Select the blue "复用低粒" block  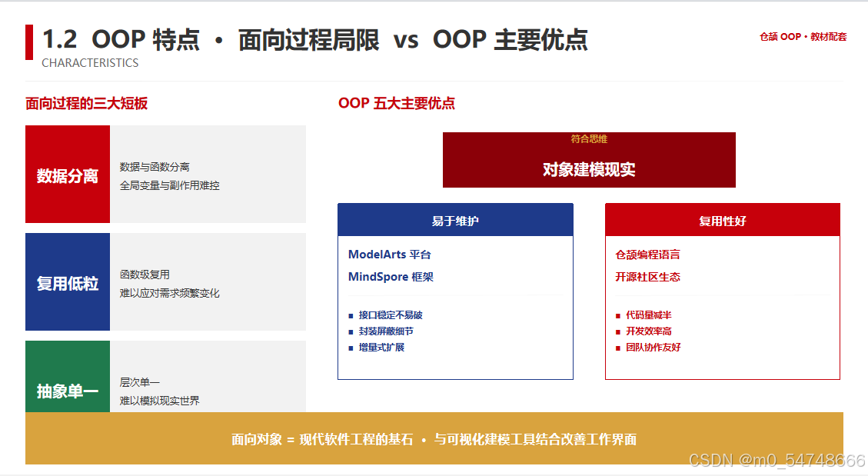68,281
